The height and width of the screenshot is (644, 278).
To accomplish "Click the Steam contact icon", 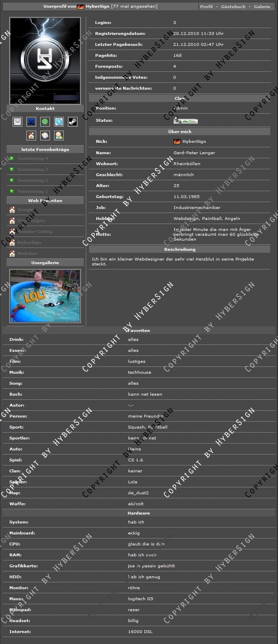I will pyautogui.click(x=73, y=121).
